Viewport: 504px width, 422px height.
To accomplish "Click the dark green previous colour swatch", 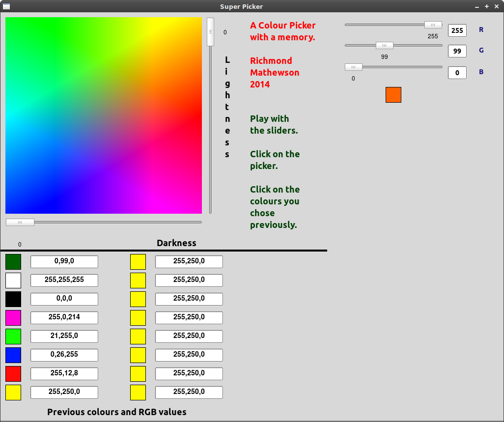I will [13, 262].
